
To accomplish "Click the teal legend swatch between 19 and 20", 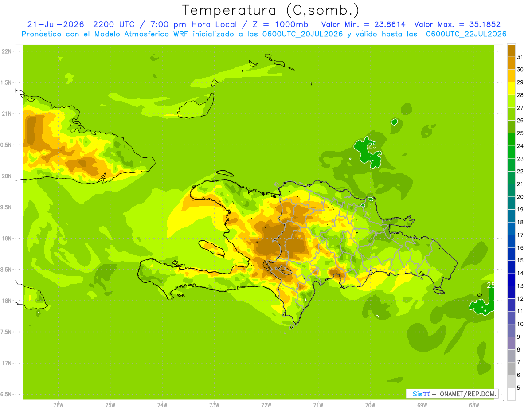I will click(511, 203).
